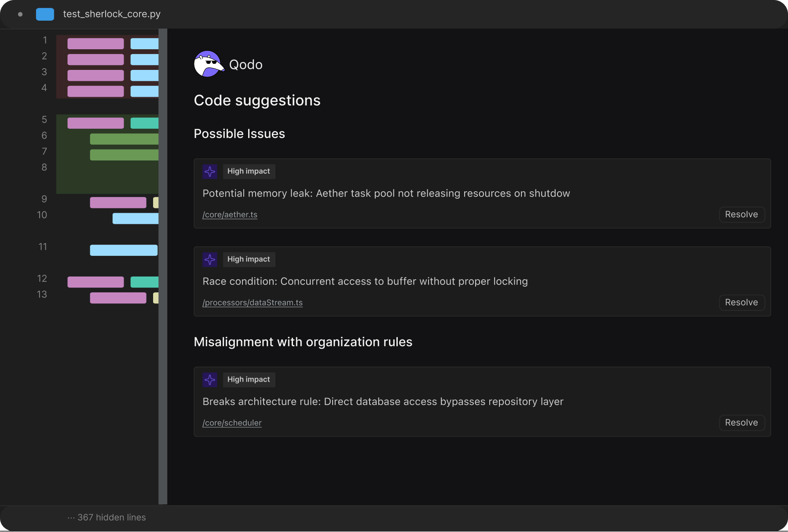Screen dimensions: 788x532
Task: Click the Qodo mascot logo icon
Action: (x=209, y=64)
